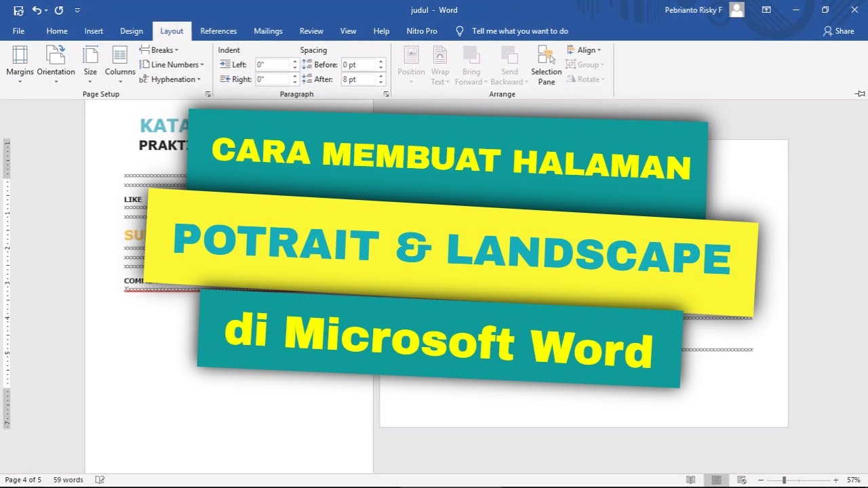The height and width of the screenshot is (488, 868).
Task: Click the user account avatar picture
Action: point(736,9)
